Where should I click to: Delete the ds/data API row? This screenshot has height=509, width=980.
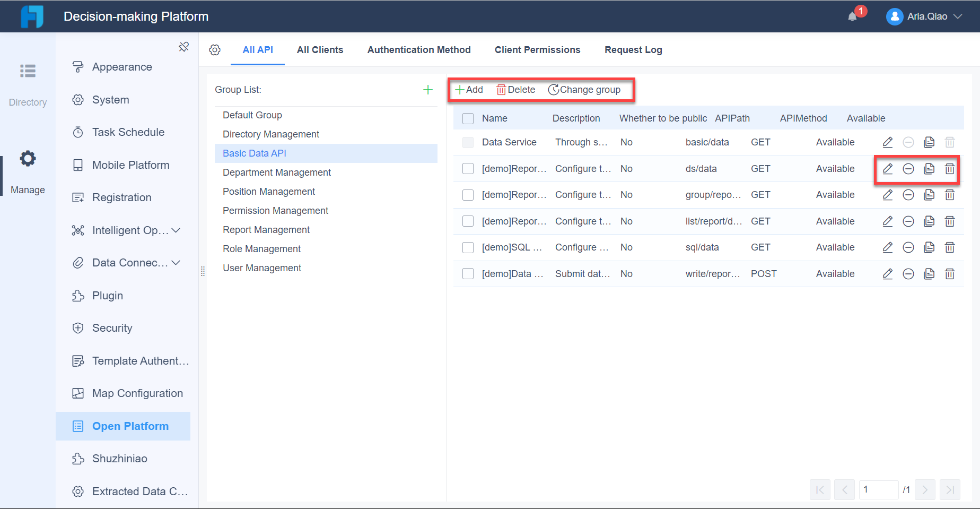[950, 169]
